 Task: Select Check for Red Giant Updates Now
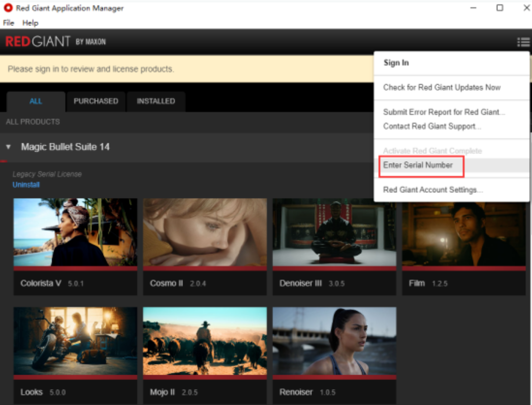pyautogui.click(x=442, y=88)
